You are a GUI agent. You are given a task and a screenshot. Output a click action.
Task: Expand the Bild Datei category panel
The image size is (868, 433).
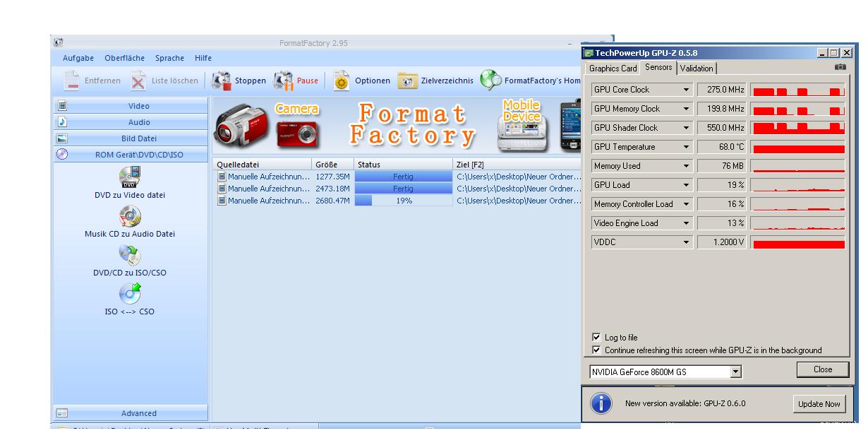(x=131, y=138)
